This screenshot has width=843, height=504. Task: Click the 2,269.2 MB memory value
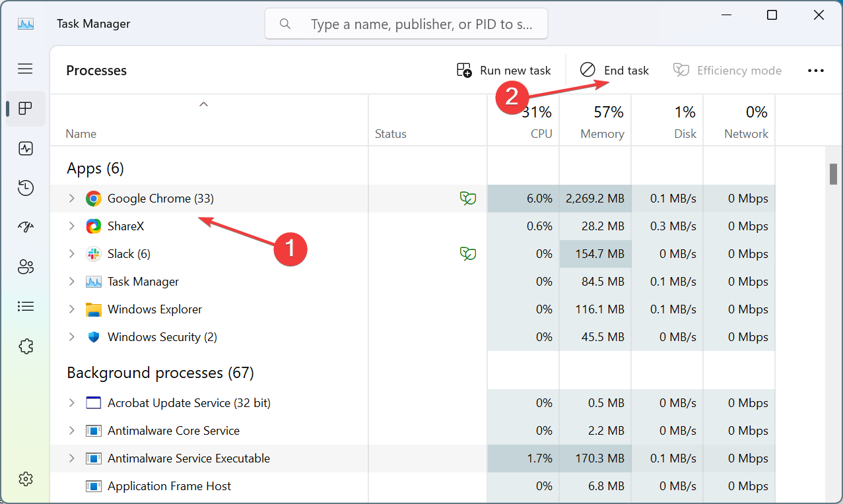tap(595, 199)
